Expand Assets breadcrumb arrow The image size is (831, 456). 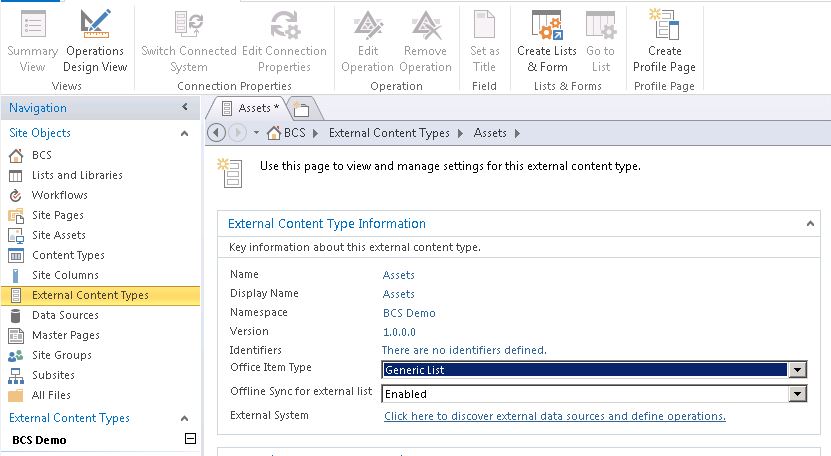517,133
